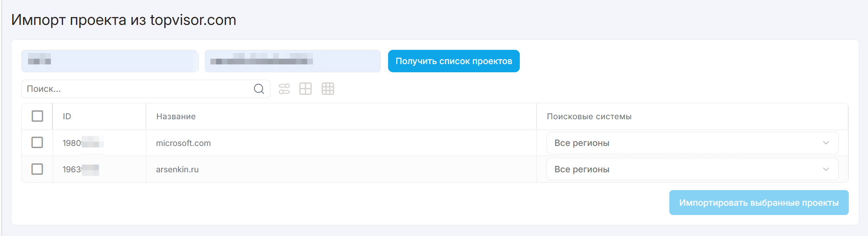
Task: Click the magnifying glass search icon
Action: pos(259,89)
